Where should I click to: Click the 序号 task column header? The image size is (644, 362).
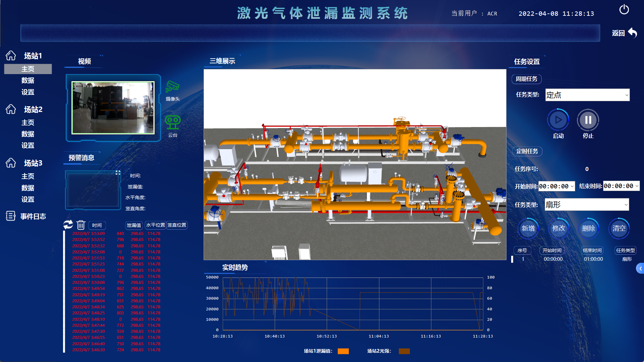click(522, 250)
